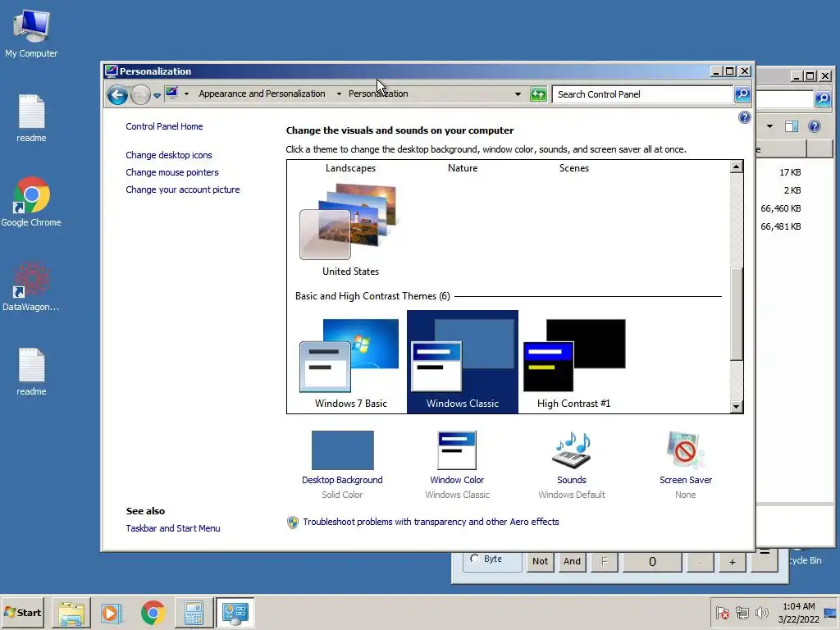Toggle preview pane in background Explorer window
The height and width of the screenshot is (630, 840).
(x=792, y=126)
